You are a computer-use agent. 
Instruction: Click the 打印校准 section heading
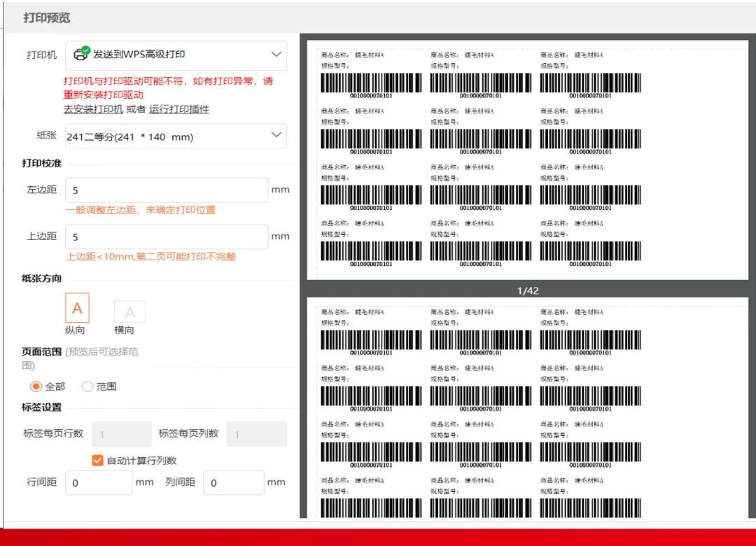[x=41, y=163]
